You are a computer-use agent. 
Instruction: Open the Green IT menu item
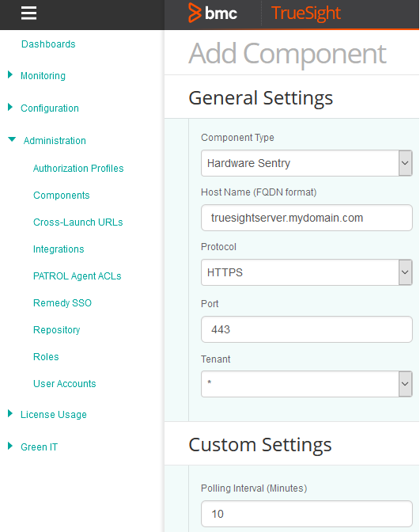[39, 446]
